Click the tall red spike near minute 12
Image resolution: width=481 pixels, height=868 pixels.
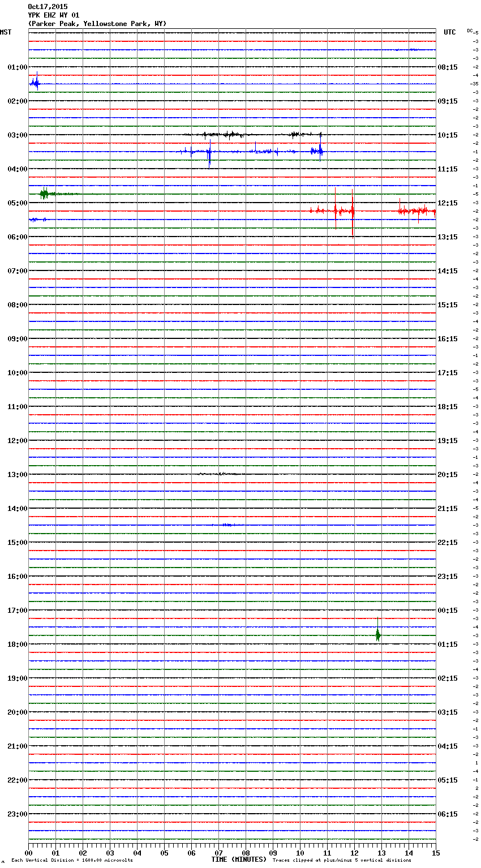point(353,213)
